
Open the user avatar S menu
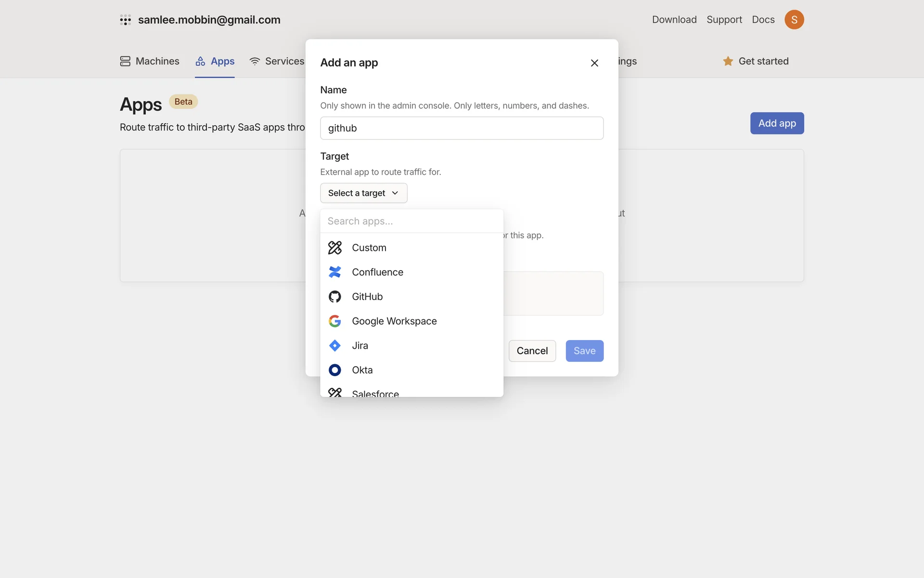click(794, 20)
